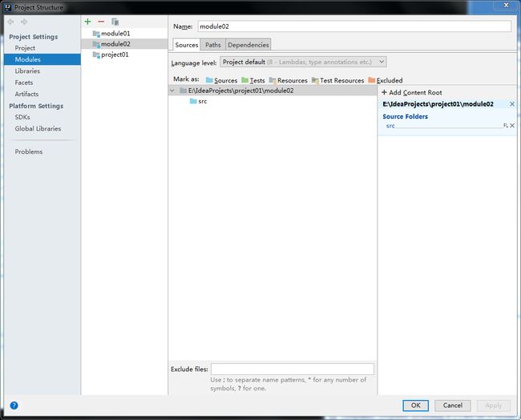The width and height of the screenshot is (521, 420).
Task: Mark as Test Resources folder icon
Action: pos(315,80)
